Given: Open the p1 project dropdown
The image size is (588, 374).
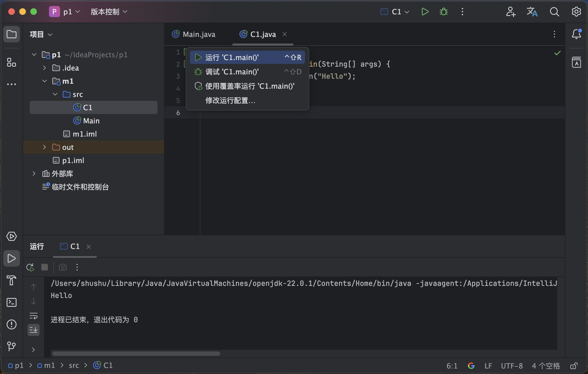Looking at the screenshot, I should (65, 12).
